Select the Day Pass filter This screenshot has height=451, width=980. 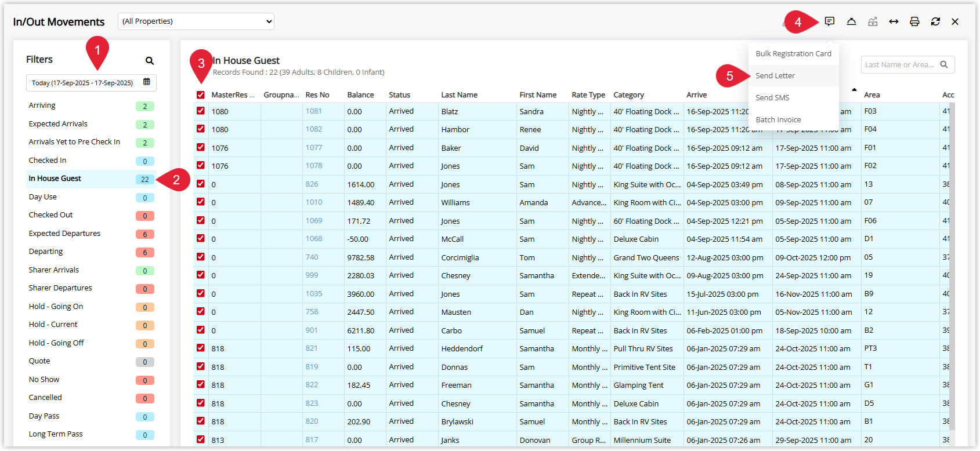(91, 416)
